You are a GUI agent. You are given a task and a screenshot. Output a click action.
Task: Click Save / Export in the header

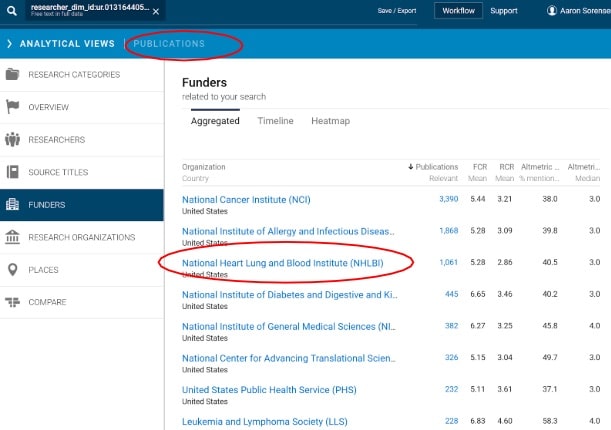tap(398, 11)
